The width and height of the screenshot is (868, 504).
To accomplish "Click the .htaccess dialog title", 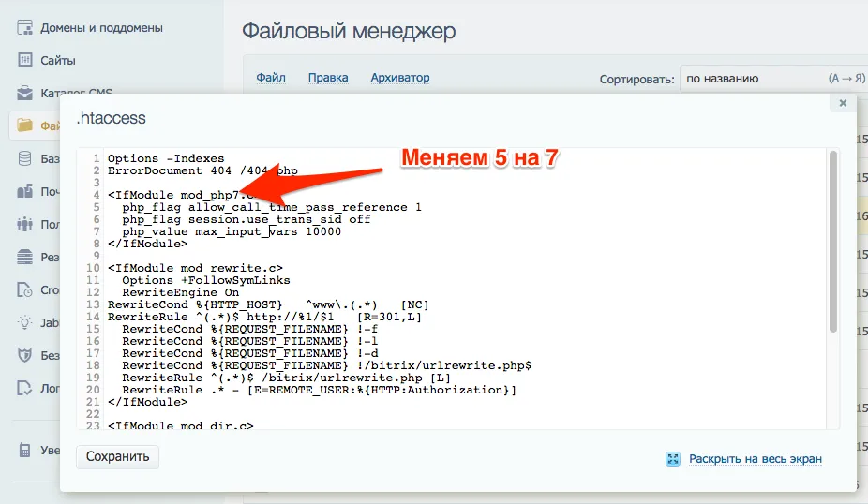I will pos(112,118).
